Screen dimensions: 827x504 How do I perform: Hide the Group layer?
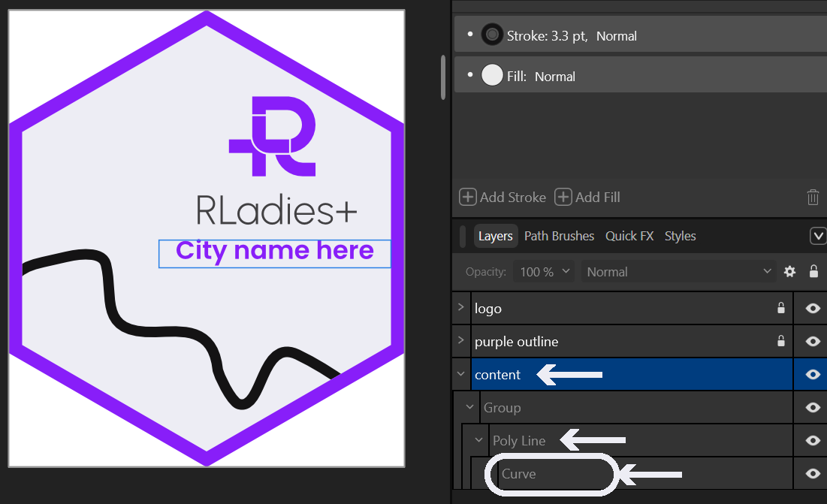(813, 408)
